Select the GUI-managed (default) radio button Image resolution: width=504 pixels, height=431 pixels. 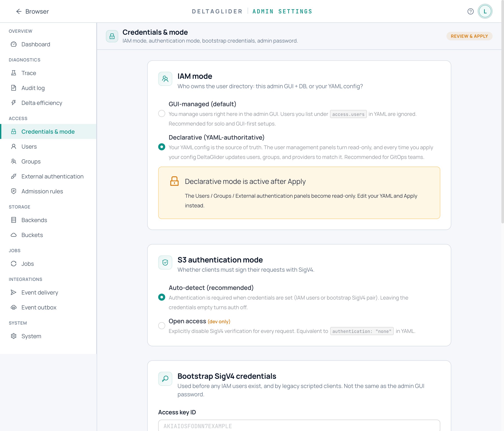pyautogui.click(x=161, y=114)
